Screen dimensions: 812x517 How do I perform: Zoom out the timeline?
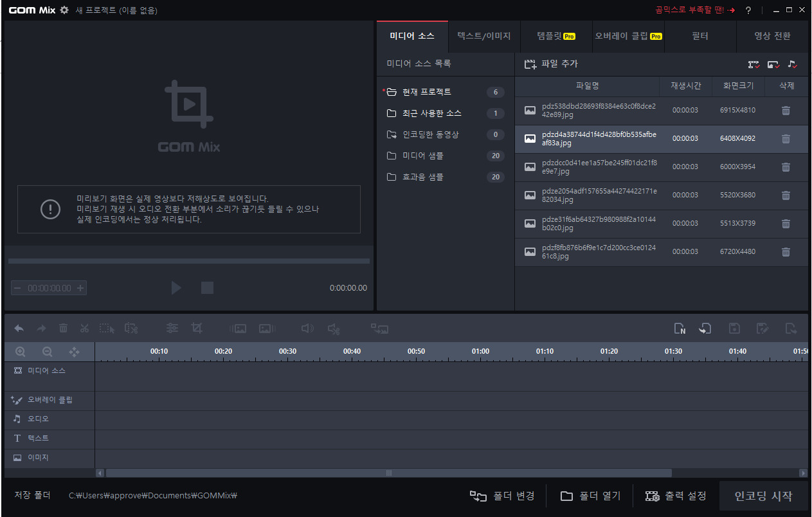(47, 352)
